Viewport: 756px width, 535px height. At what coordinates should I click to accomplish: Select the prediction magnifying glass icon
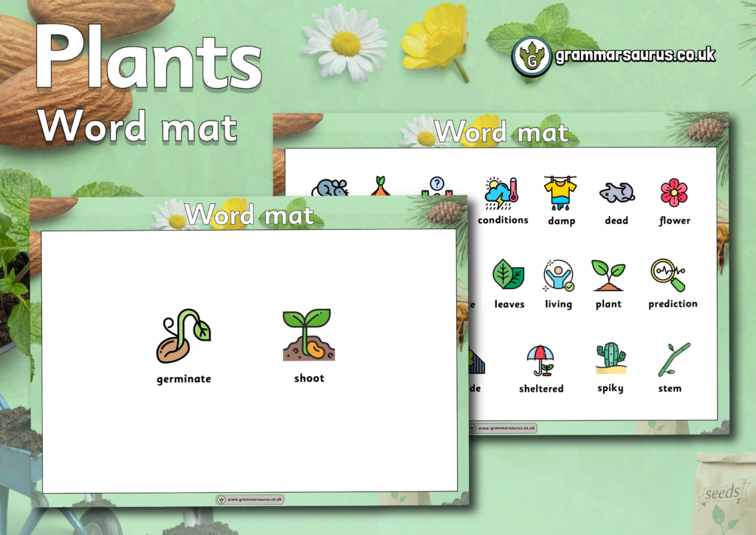(x=668, y=275)
